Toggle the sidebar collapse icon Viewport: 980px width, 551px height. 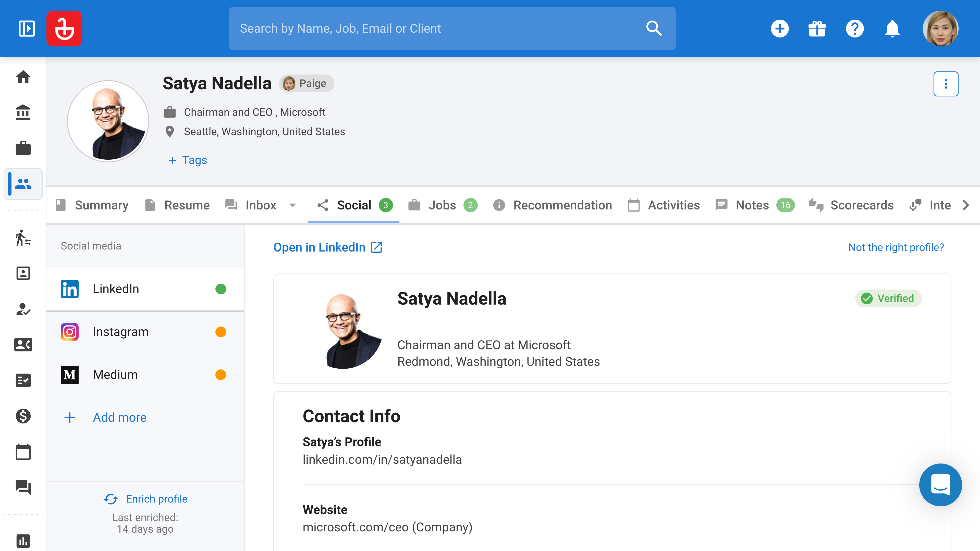[x=27, y=29]
